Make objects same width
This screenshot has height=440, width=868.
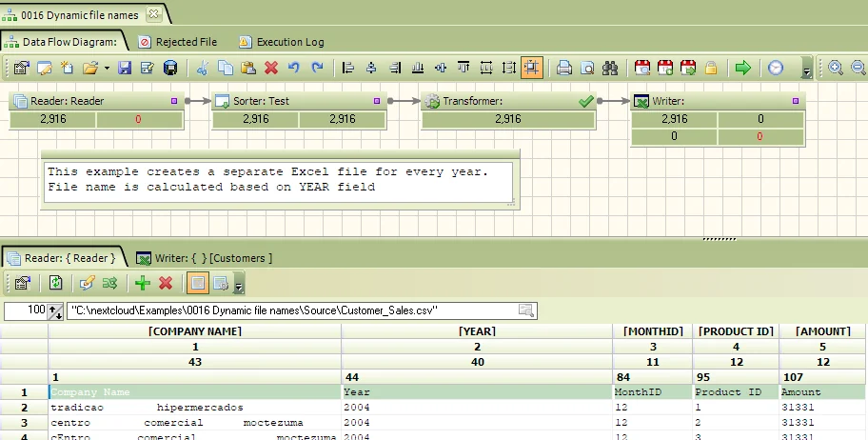click(x=486, y=68)
